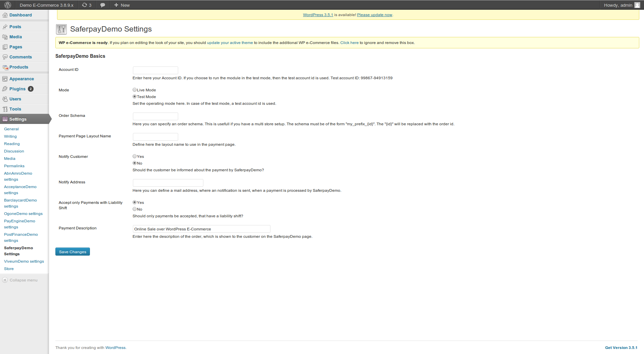Click the Dashboard home icon
This screenshot has height=354, width=644.
coord(5,15)
